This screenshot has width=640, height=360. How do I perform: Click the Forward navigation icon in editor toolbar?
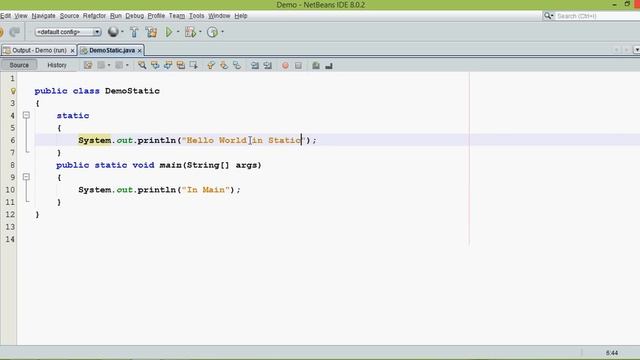(x=119, y=65)
